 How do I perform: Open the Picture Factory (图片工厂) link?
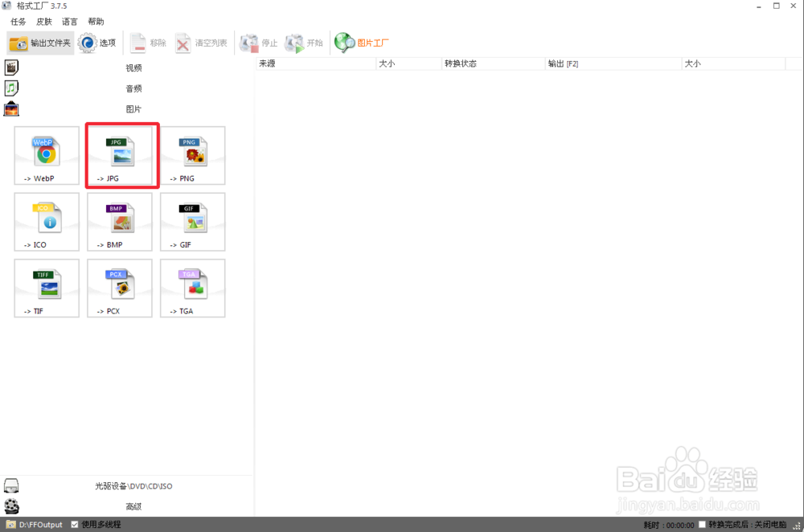(362, 43)
